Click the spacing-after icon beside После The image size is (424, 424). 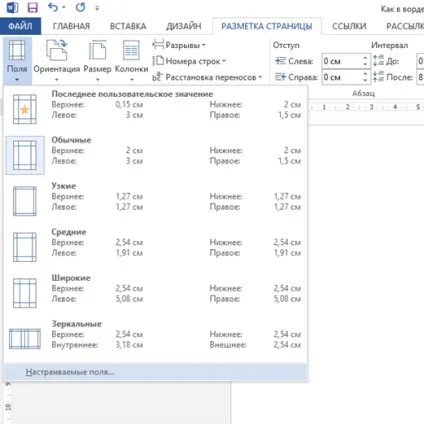click(x=378, y=77)
